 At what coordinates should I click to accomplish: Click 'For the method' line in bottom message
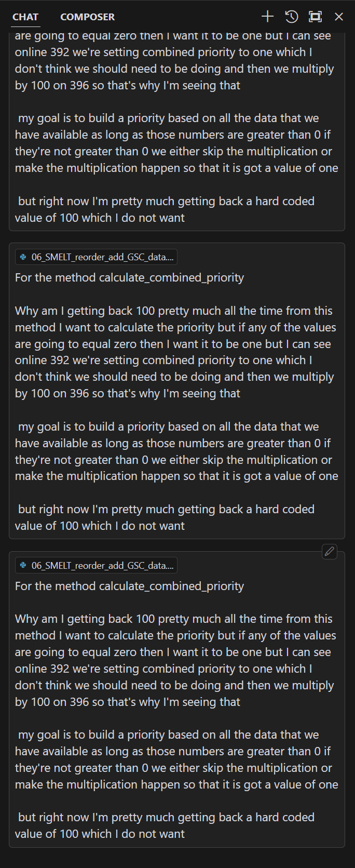coord(129,586)
